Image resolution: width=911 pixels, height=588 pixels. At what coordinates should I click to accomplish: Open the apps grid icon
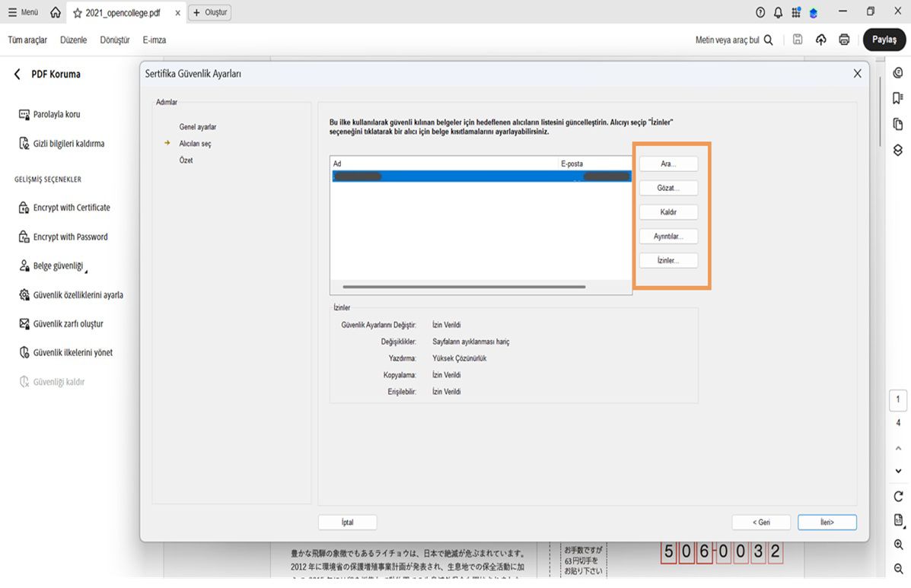pyautogui.click(x=796, y=12)
